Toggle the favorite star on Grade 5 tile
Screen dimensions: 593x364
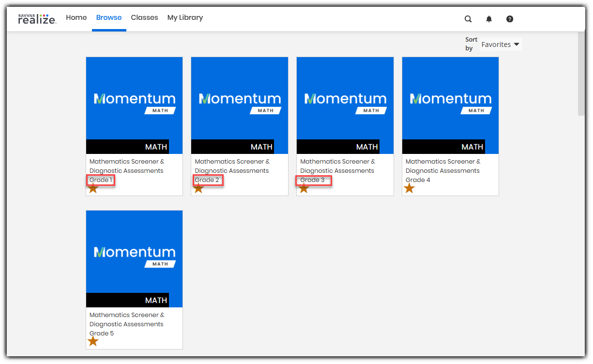coord(93,341)
